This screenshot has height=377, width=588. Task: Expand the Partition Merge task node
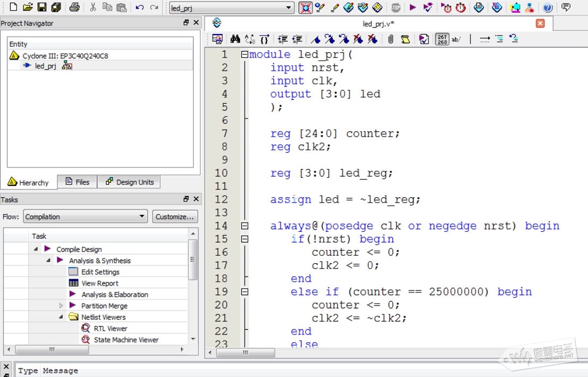[x=61, y=306]
